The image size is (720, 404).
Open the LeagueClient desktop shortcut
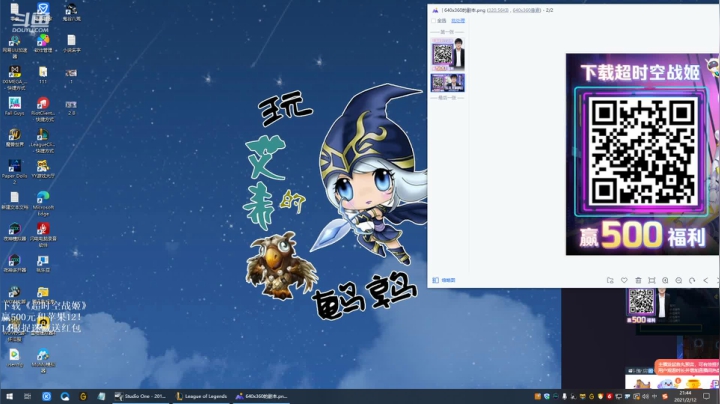pyautogui.click(x=43, y=140)
